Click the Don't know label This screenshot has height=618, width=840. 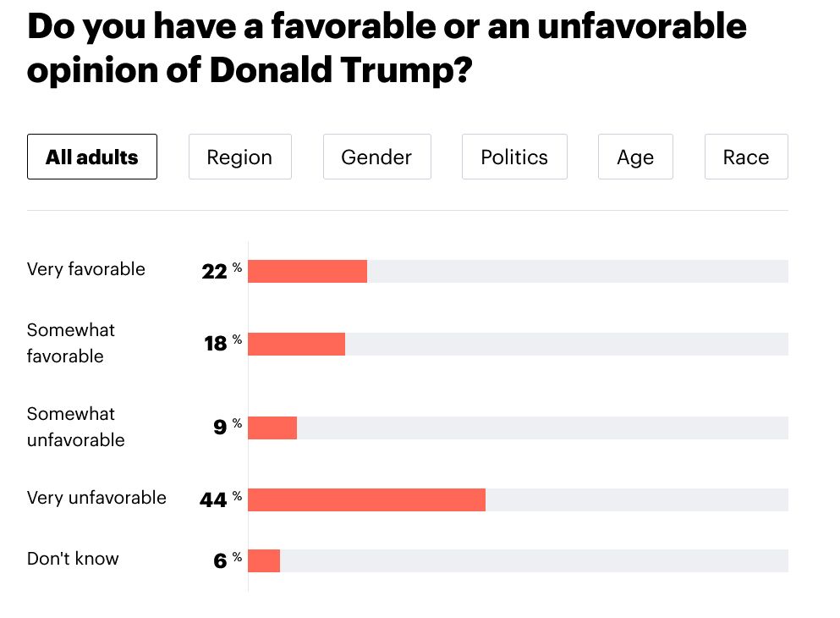(x=73, y=559)
